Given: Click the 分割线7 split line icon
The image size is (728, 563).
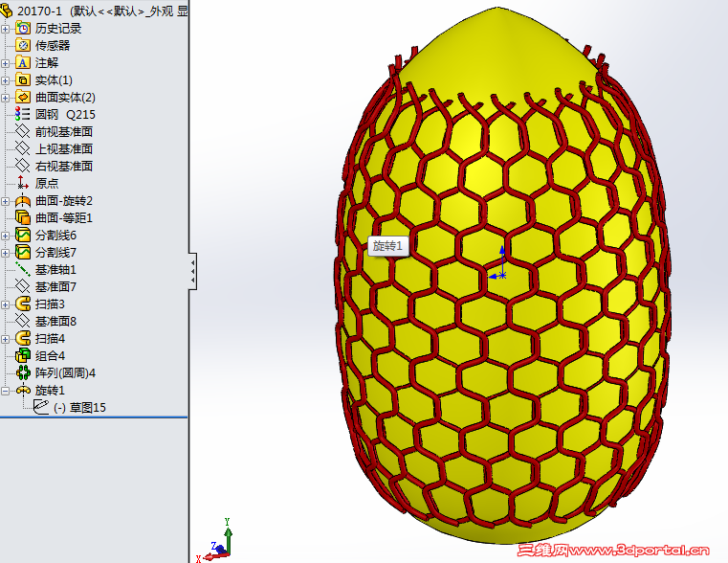Looking at the screenshot, I should (x=23, y=252).
